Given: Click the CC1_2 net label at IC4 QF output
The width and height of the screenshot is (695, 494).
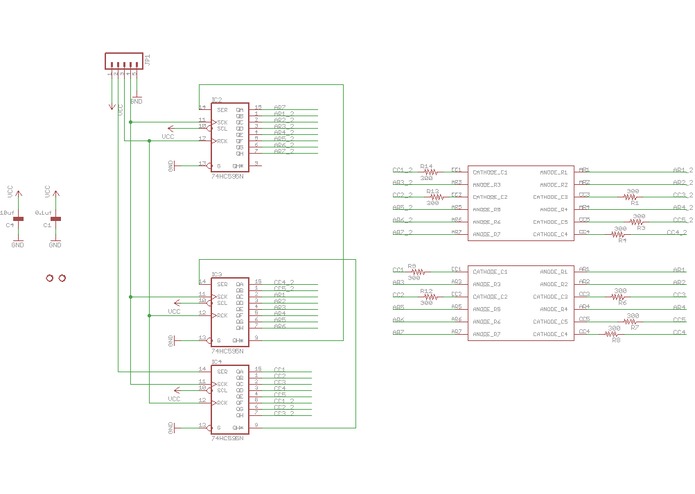Looking at the screenshot, I should click(x=284, y=401).
